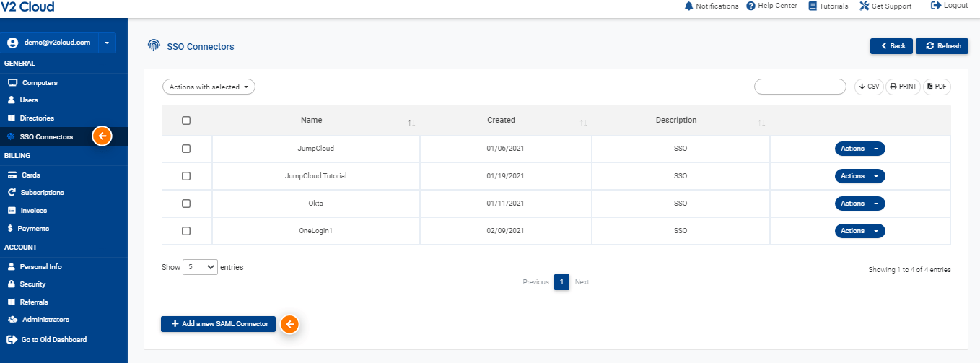
Task: Select the Okta connector checkbox
Action: pos(186,204)
